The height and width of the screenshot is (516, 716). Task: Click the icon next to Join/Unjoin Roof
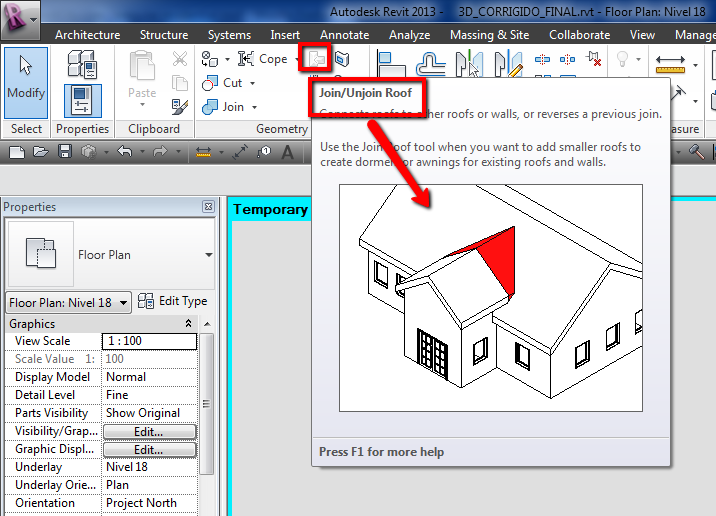(x=342, y=58)
